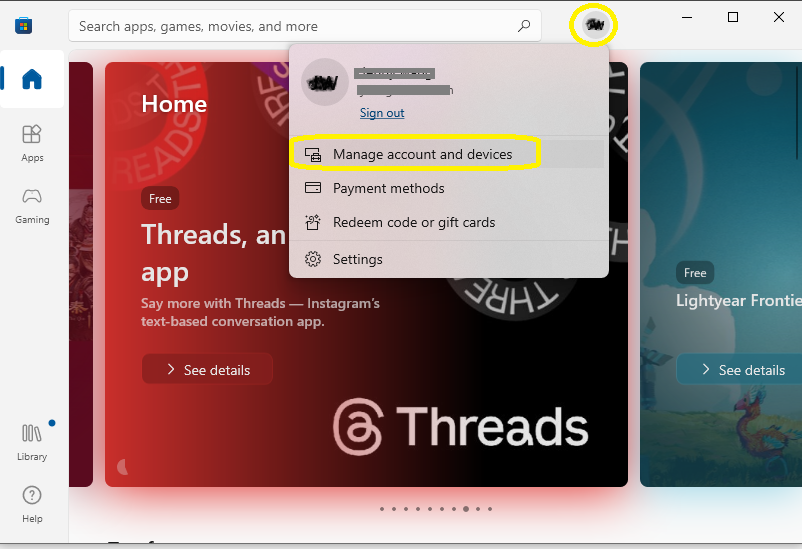
Task: Click the large avatar in account flyout
Action: (324, 82)
